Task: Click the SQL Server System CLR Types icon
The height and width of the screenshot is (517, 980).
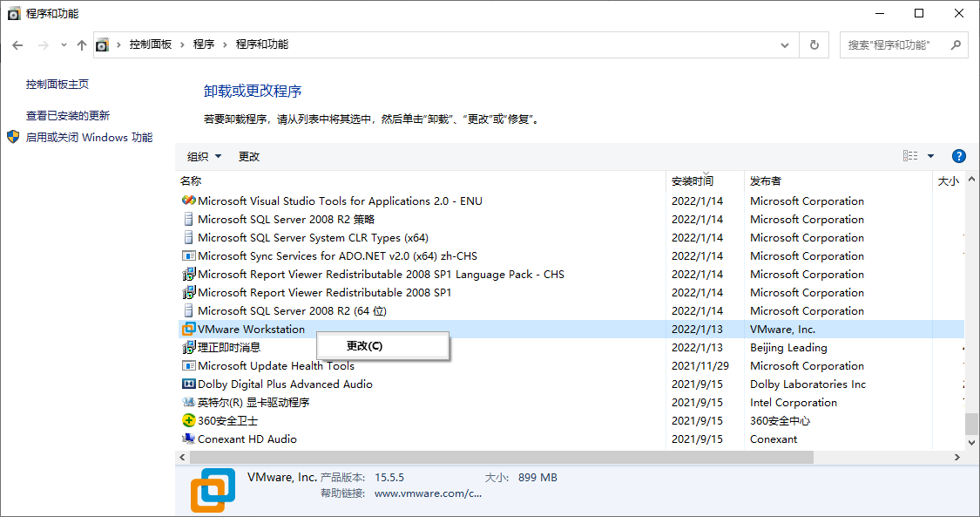Action: pos(188,237)
